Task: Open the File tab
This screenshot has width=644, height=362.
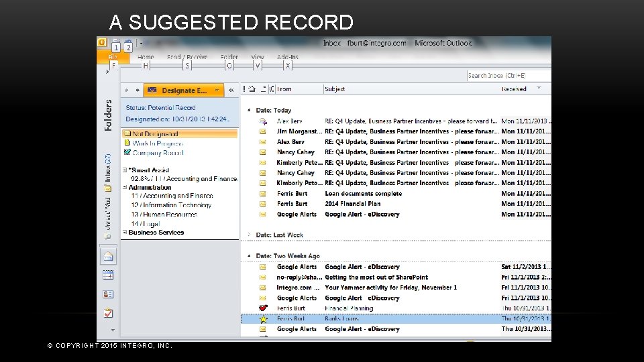Action: [113, 57]
